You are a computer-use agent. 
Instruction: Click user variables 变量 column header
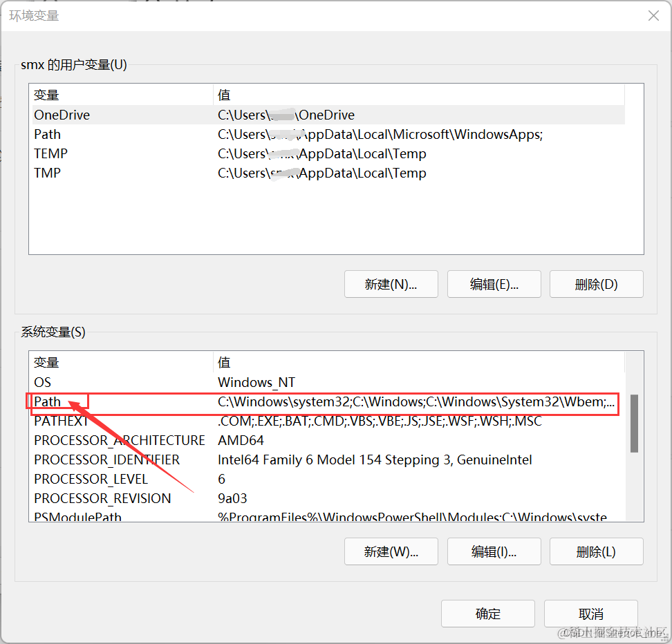pyautogui.click(x=122, y=95)
